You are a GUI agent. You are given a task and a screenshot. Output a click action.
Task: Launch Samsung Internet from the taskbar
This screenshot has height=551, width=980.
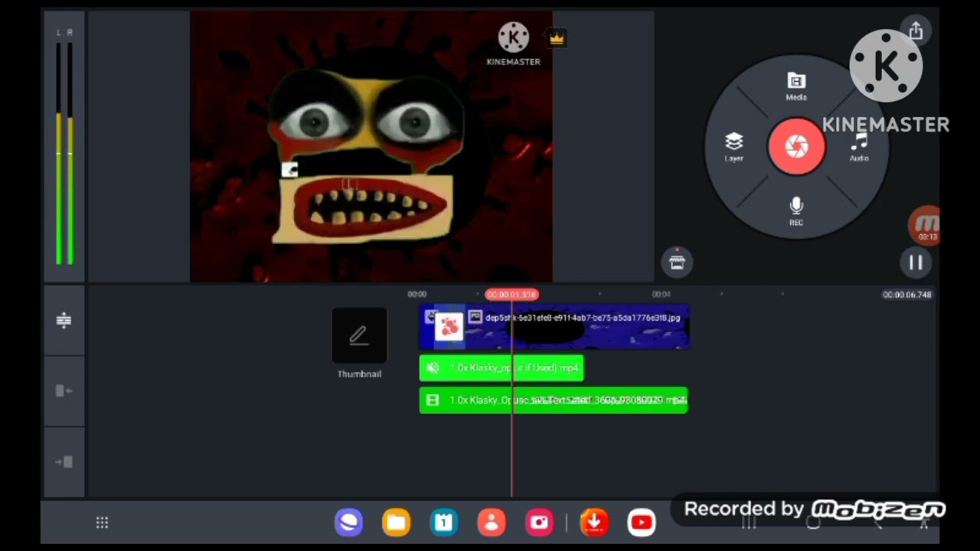(x=348, y=523)
